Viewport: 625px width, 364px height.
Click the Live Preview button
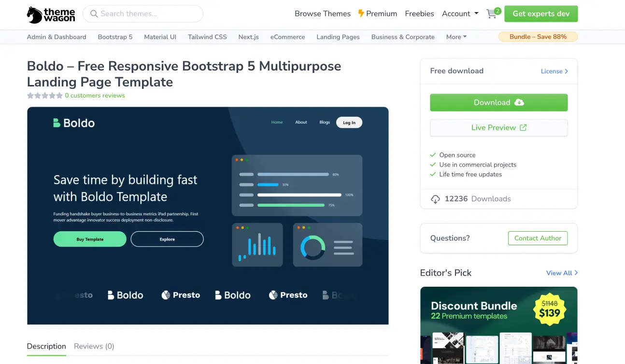click(499, 127)
